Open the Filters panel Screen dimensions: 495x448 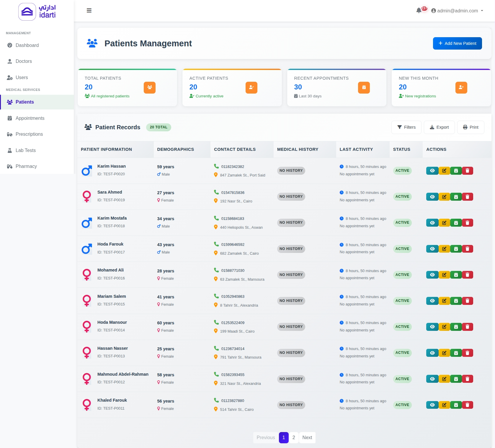[x=406, y=127]
